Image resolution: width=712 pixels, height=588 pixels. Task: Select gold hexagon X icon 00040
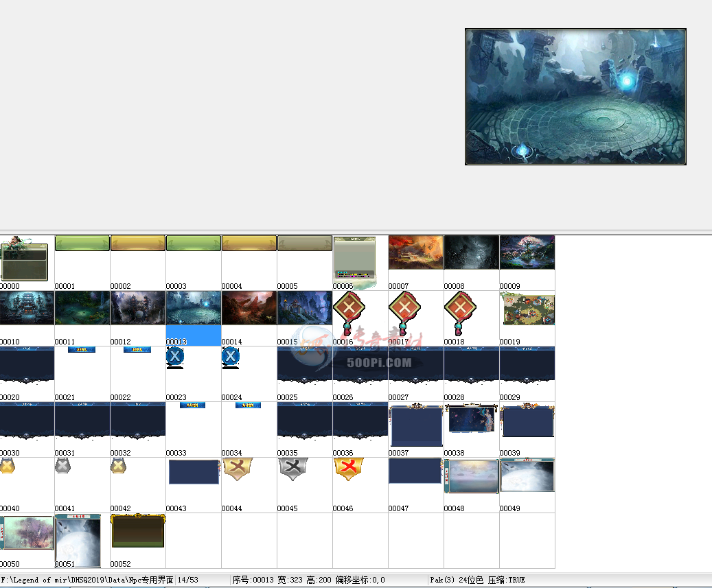[8, 466]
